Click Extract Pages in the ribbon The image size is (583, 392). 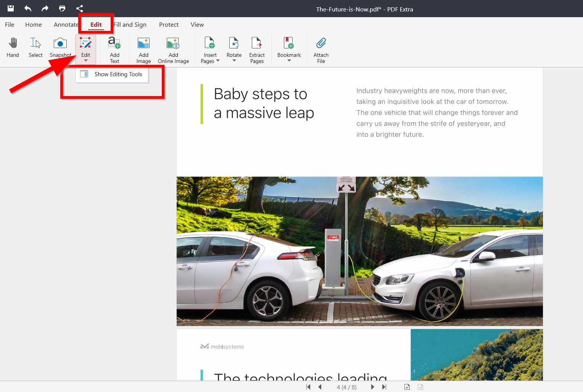point(257,50)
